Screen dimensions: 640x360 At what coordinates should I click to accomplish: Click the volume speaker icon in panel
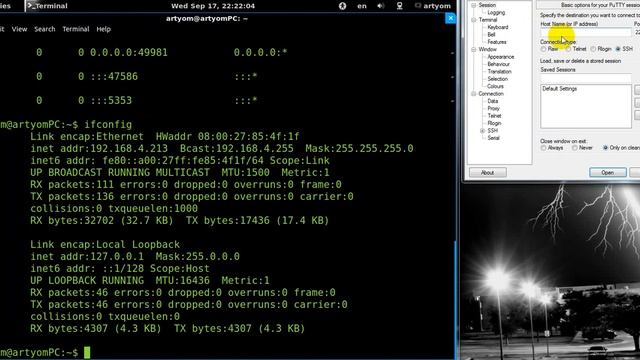(x=381, y=6)
